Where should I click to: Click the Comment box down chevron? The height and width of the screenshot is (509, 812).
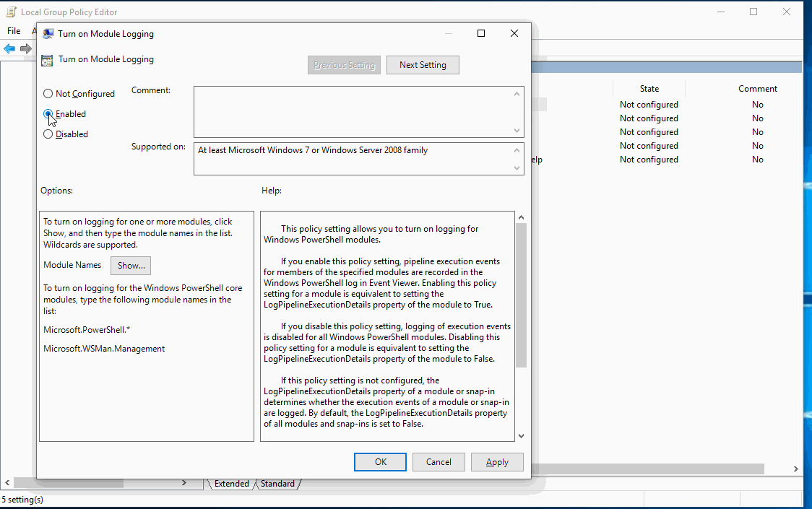pyautogui.click(x=517, y=131)
